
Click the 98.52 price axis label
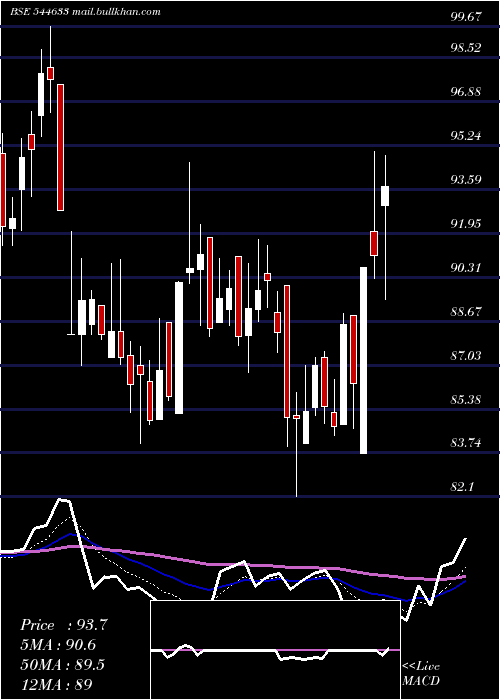466,48
